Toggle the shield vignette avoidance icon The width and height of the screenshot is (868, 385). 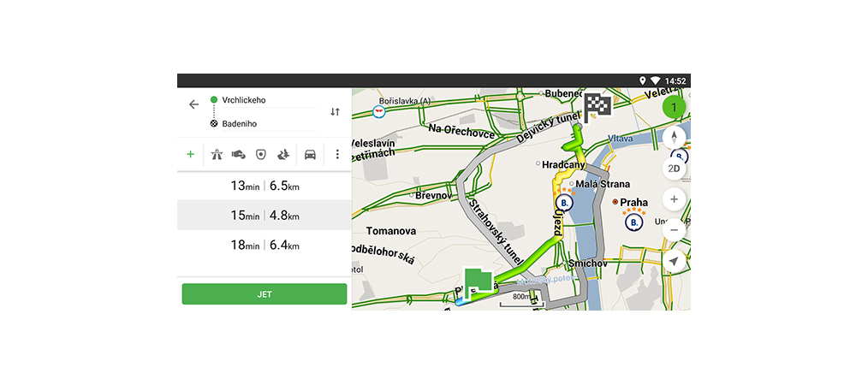pyautogui.click(x=261, y=155)
